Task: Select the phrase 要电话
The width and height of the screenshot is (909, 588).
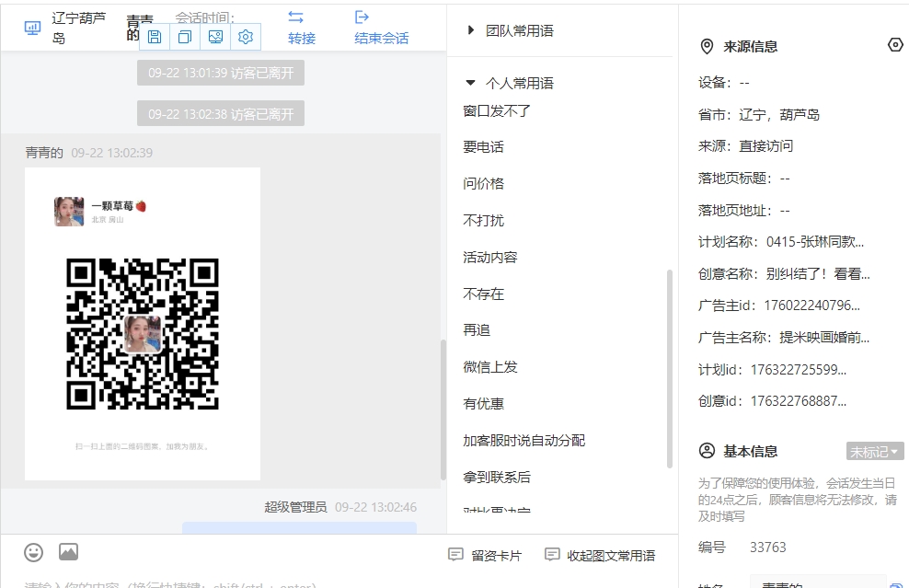Action: (x=484, y=147)
